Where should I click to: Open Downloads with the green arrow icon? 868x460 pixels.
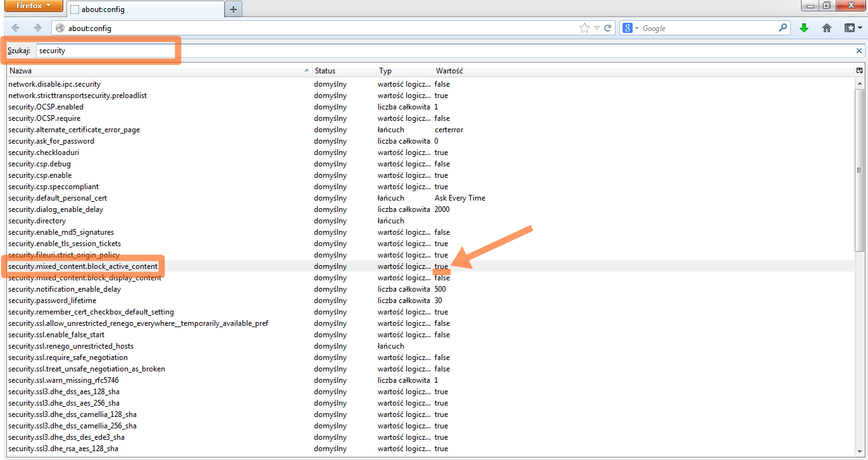pos(804,28)
